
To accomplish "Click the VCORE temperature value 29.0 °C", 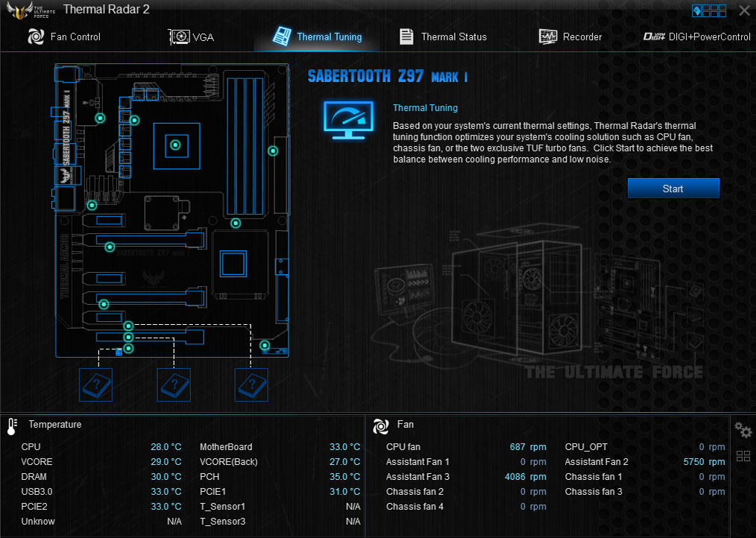I will tap(166, 462).
